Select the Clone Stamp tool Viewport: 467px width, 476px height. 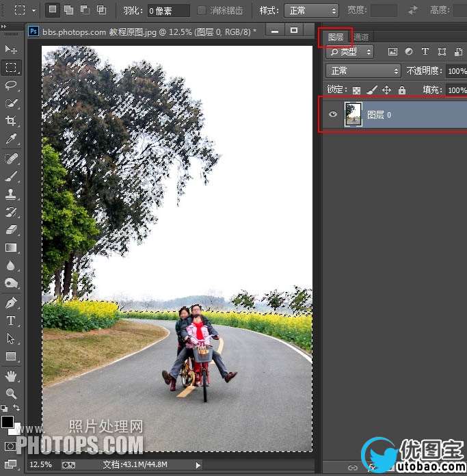(11, 194)
